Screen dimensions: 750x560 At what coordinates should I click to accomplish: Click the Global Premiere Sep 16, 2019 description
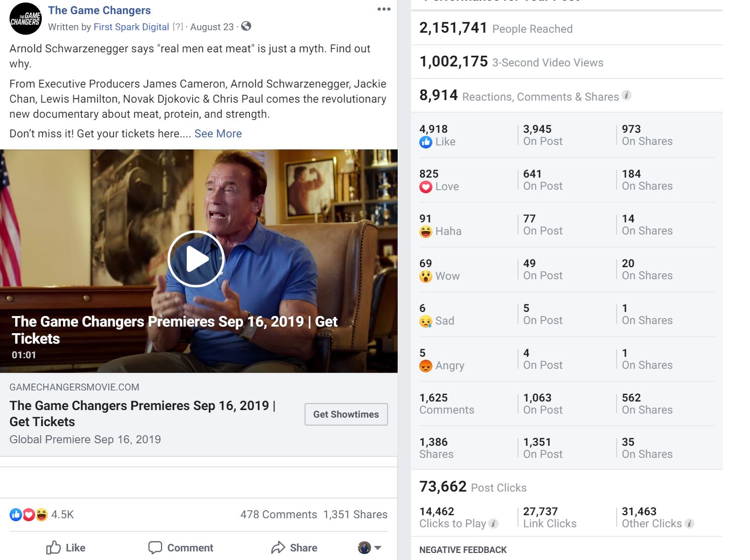point(85,440)
